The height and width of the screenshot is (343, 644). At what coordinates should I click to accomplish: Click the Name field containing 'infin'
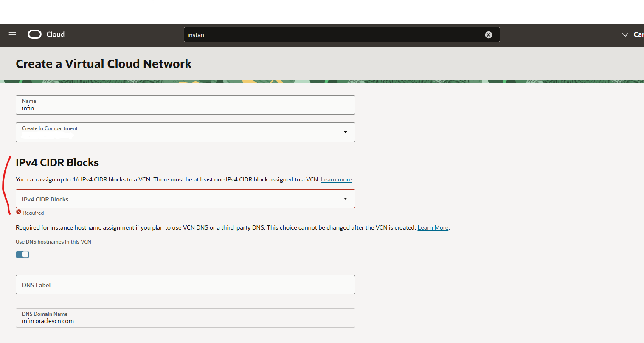[186, 105]
